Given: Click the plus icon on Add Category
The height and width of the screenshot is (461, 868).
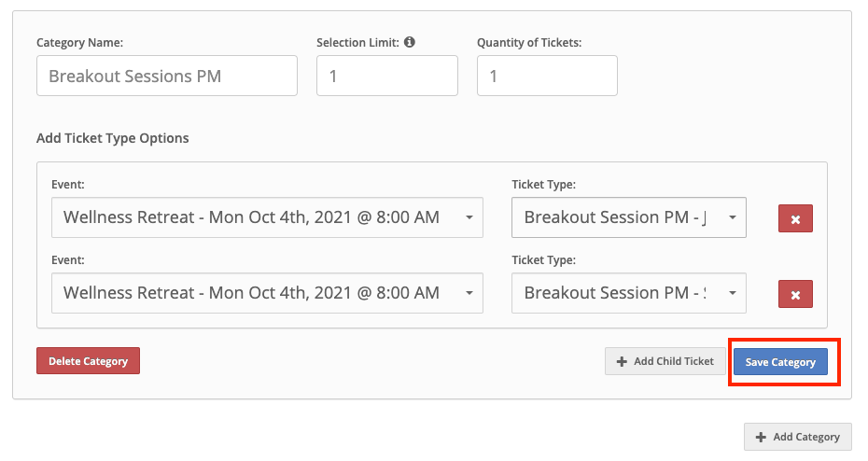Looking at the screenshot, I should [x=762, y=437].
